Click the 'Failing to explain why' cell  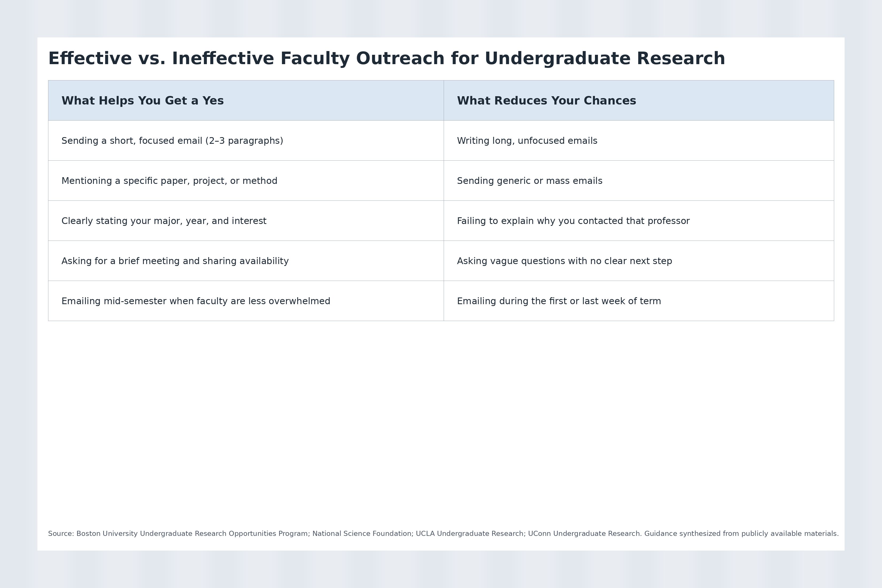tap(573, 221)
